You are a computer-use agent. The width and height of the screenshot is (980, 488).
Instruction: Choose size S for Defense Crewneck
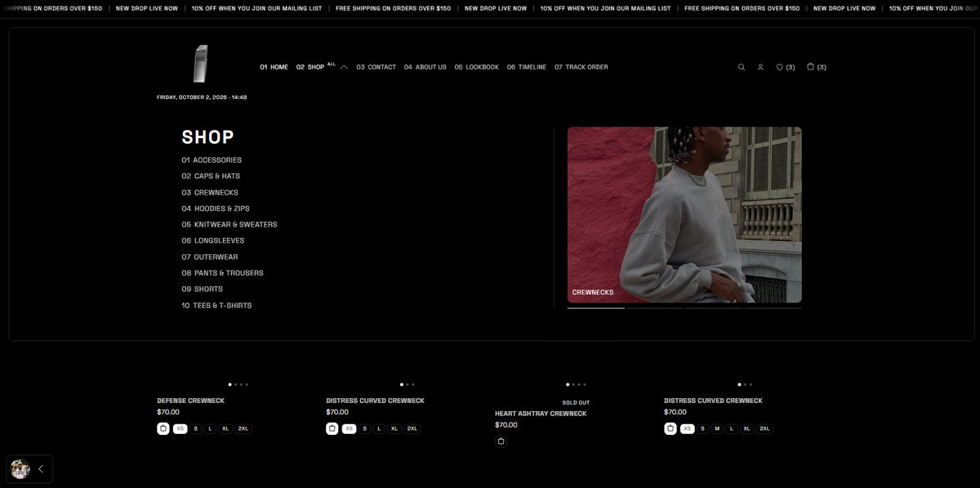click(196, 428)
